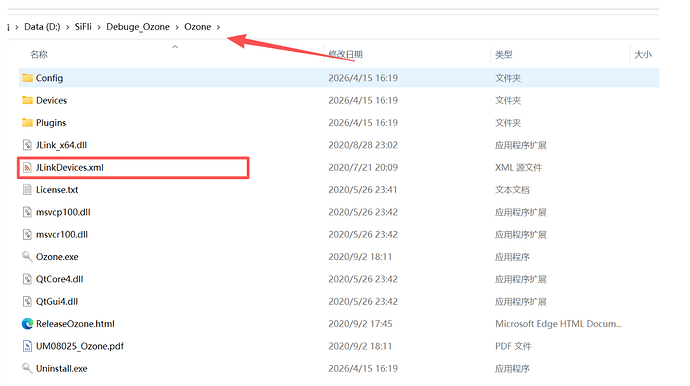Viewport: 690px width, 386px height.
Task: Expand the chevron before Data (D:)
Action: click(17, 27)
